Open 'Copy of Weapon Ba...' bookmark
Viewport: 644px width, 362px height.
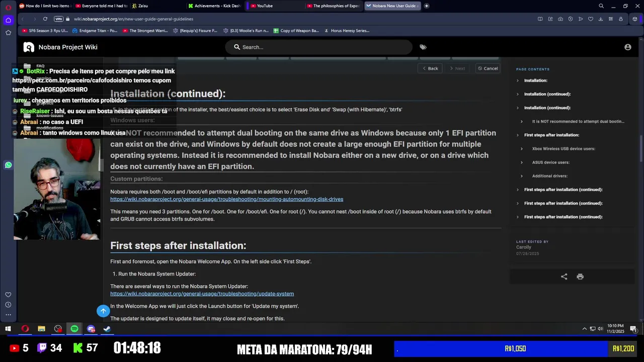pyautogui.click(x=296, y=31)
